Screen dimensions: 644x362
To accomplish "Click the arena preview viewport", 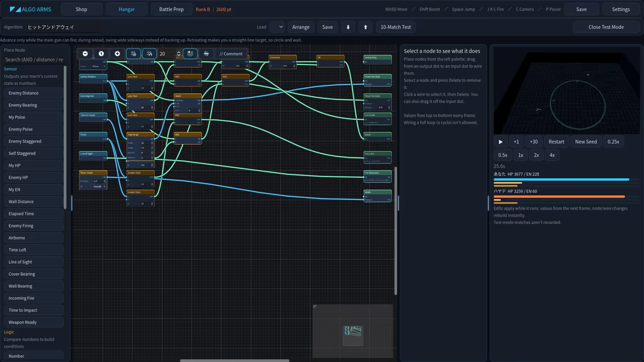I will coord(566,90).
